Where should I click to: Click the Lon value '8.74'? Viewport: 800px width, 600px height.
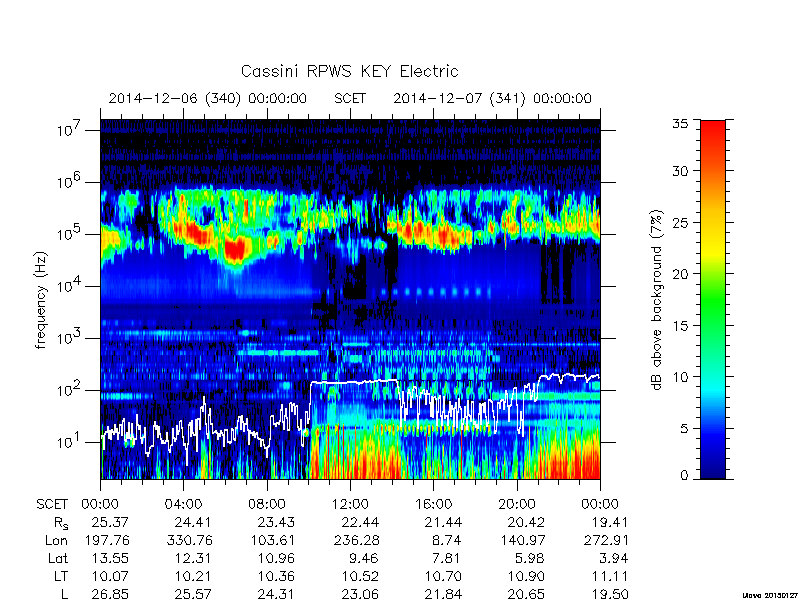pos(446,540)
